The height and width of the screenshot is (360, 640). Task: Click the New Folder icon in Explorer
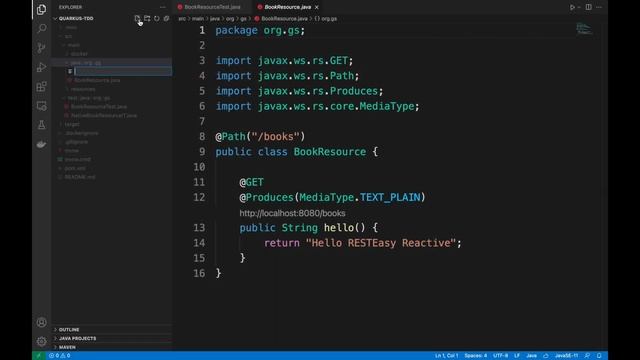pyautogui.click(x=147, y=18)
